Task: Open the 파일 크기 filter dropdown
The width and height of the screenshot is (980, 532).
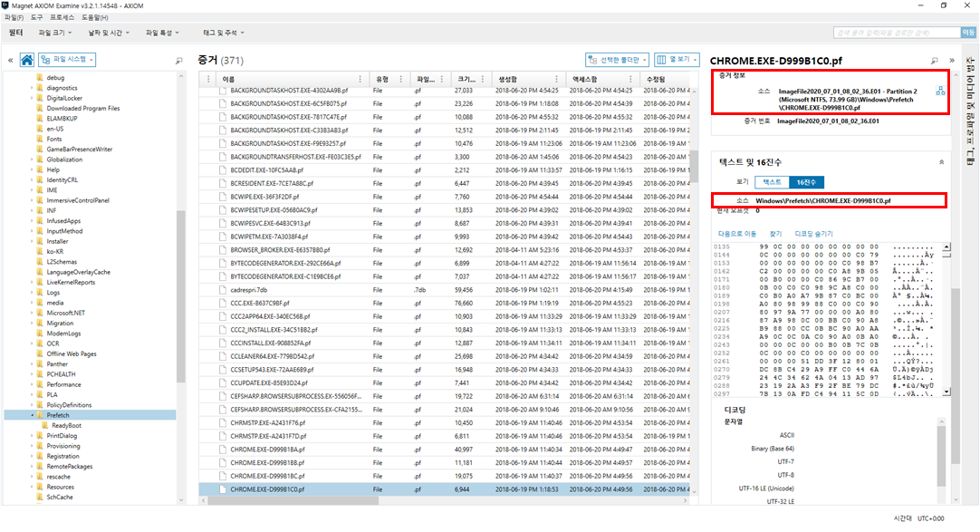Action: (55, 33)
